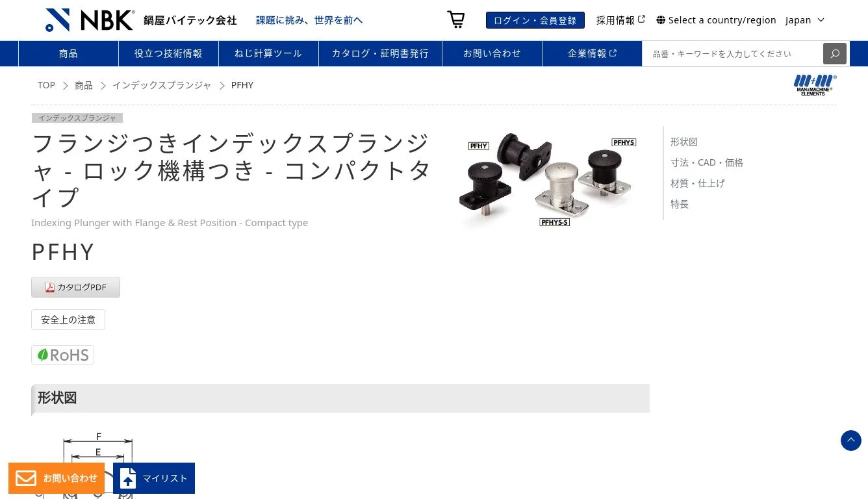Click the 安全上の注意 button
868x499 pixels.
[68, 320]
